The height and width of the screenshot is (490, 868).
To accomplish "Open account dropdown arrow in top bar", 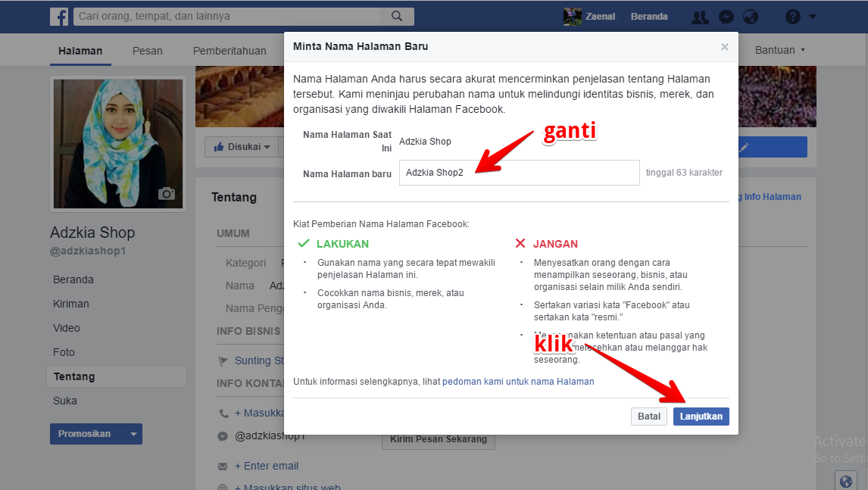I will 813,17.
